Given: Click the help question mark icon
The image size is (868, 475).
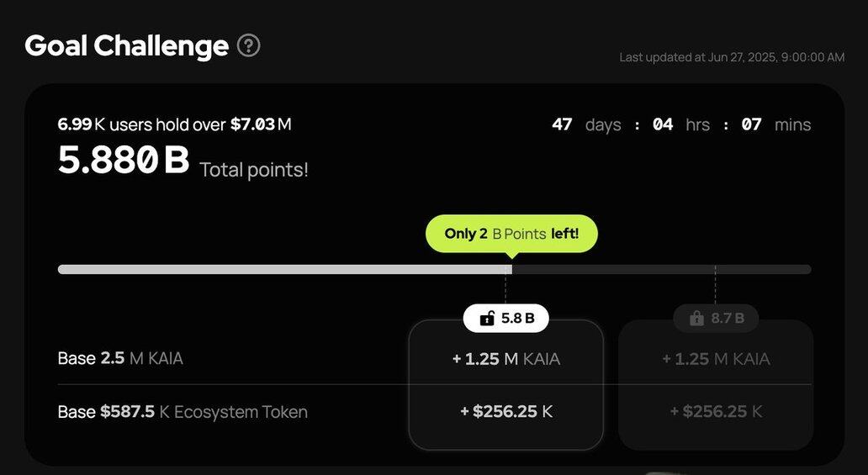Looking at the screenshot, I should pyautogui.click(x=248, y=45).
